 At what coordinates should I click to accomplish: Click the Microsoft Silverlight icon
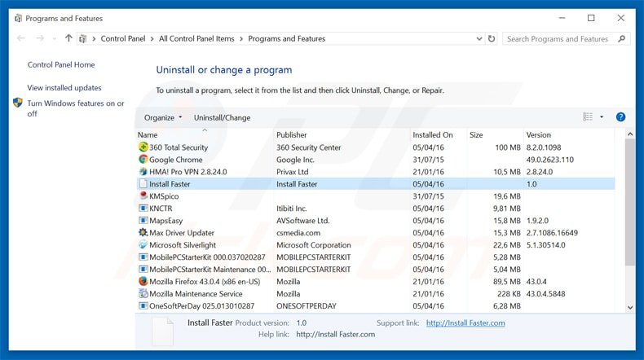143,245
